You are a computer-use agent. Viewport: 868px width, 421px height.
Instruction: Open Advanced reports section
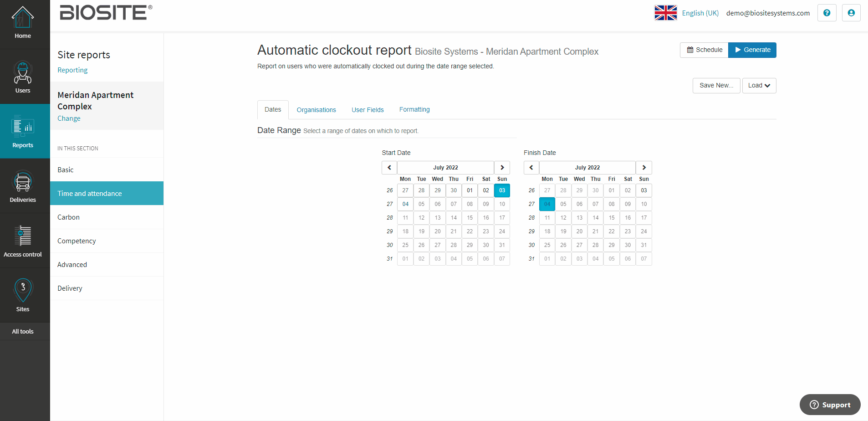coord(107,264)
